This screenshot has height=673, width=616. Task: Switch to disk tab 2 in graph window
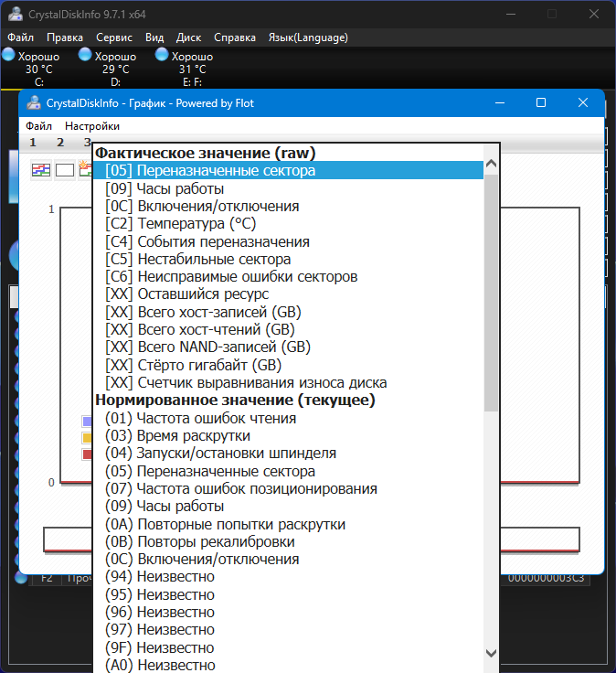(x=60, y=143)
